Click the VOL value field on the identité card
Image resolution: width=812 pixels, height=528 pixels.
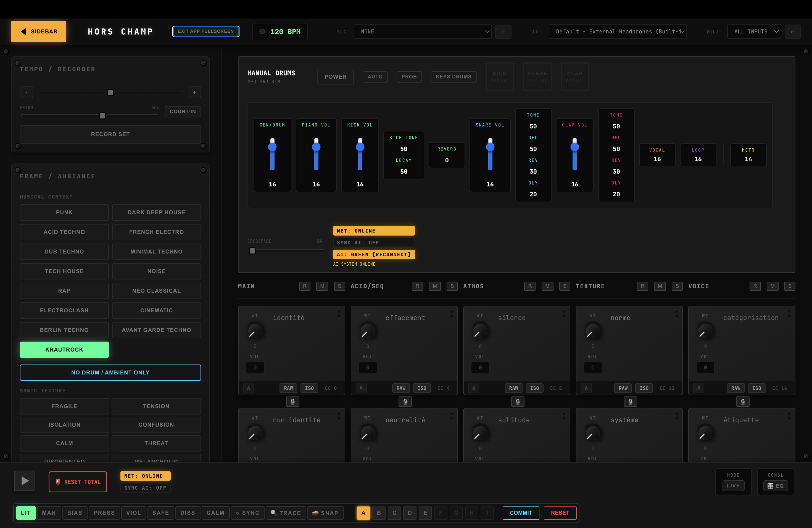tap(255, 367)
